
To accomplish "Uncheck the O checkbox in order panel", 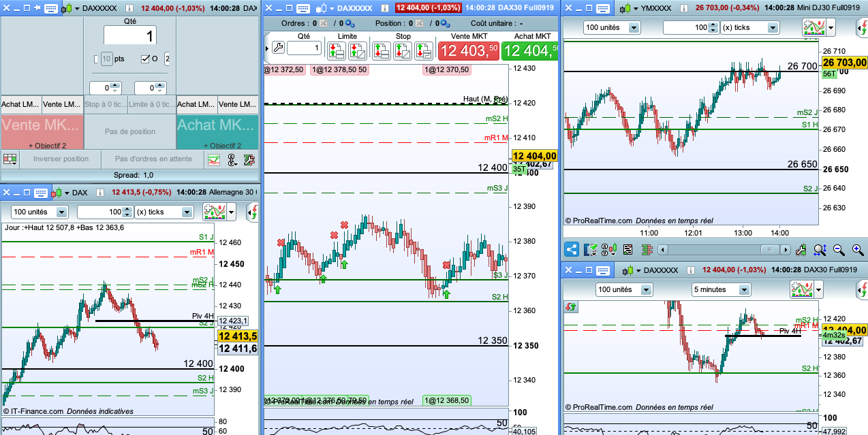I will (x=145, y=59).
